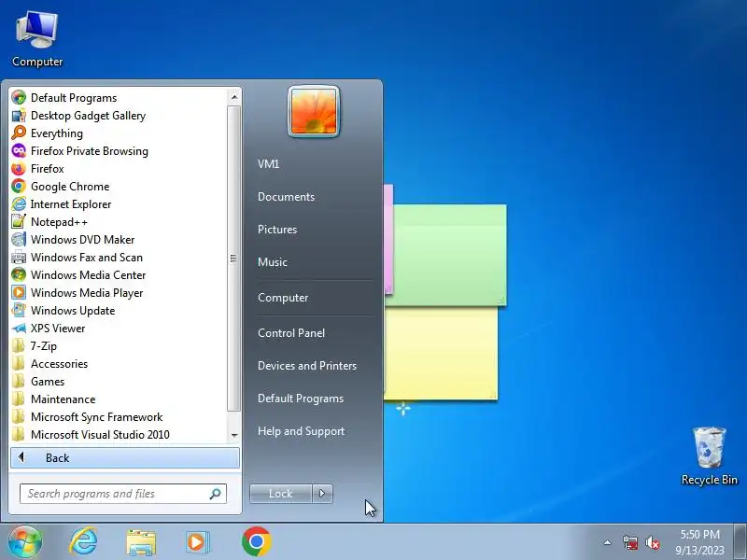Viewport: 747px width, 560px height.
Task: Click the programs list scrollbar thumb
Action: 233,259
